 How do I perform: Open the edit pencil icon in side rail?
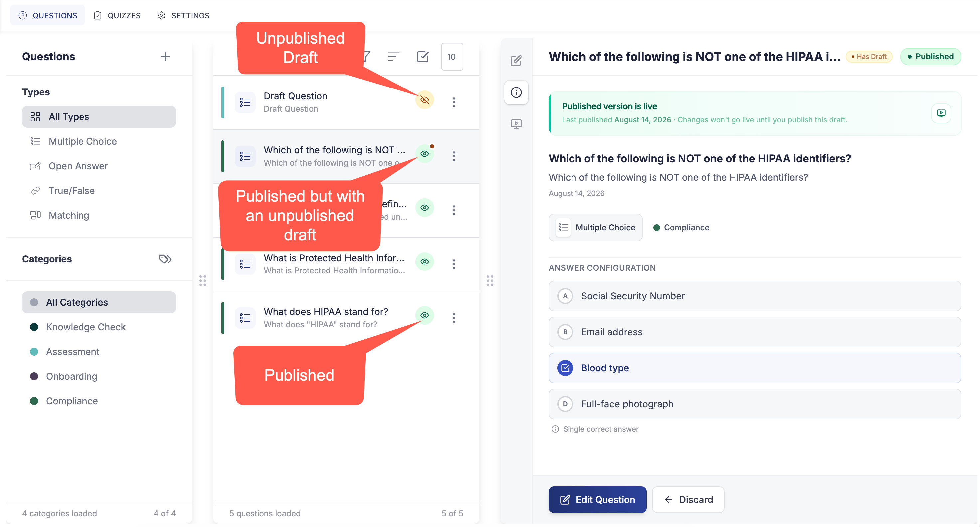pyautogui.click(x=516, y=61)
